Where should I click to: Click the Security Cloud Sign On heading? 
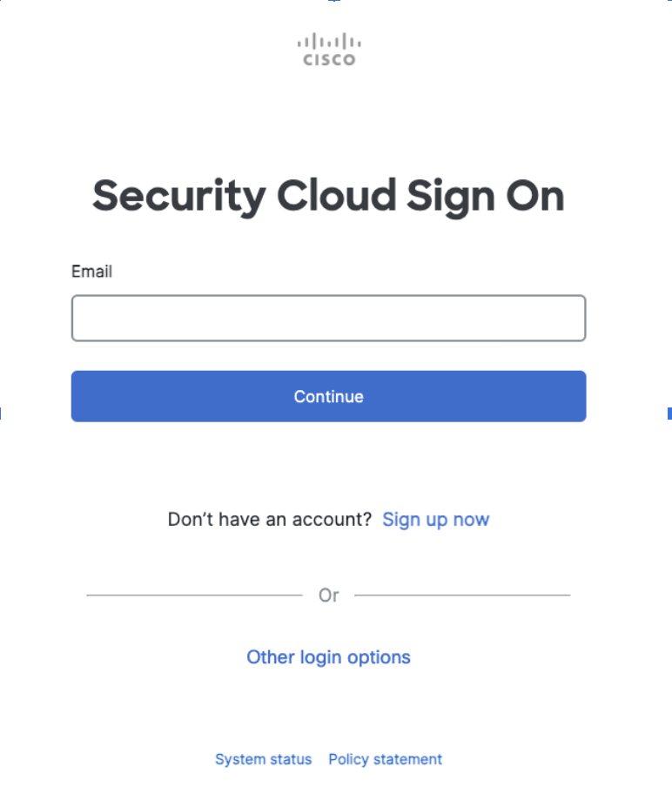pos(328,196)
